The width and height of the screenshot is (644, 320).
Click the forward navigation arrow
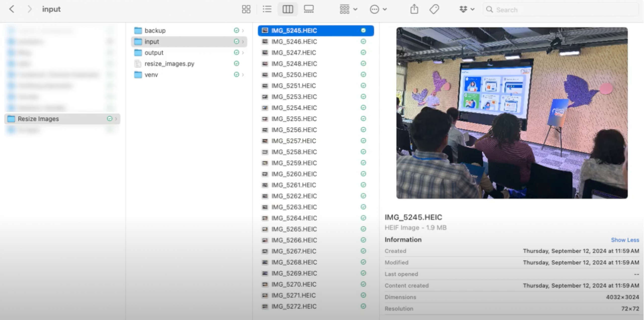click(30, 9)
